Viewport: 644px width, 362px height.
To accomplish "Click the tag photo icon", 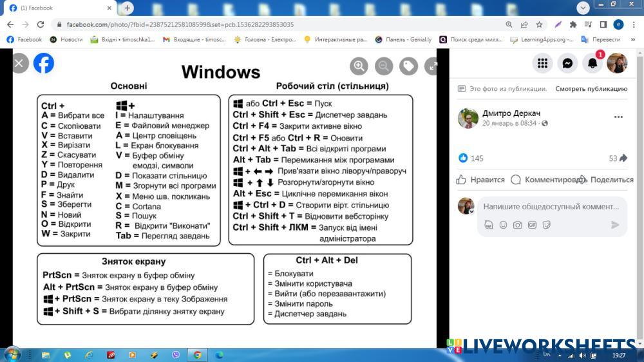I will point(408,66).
